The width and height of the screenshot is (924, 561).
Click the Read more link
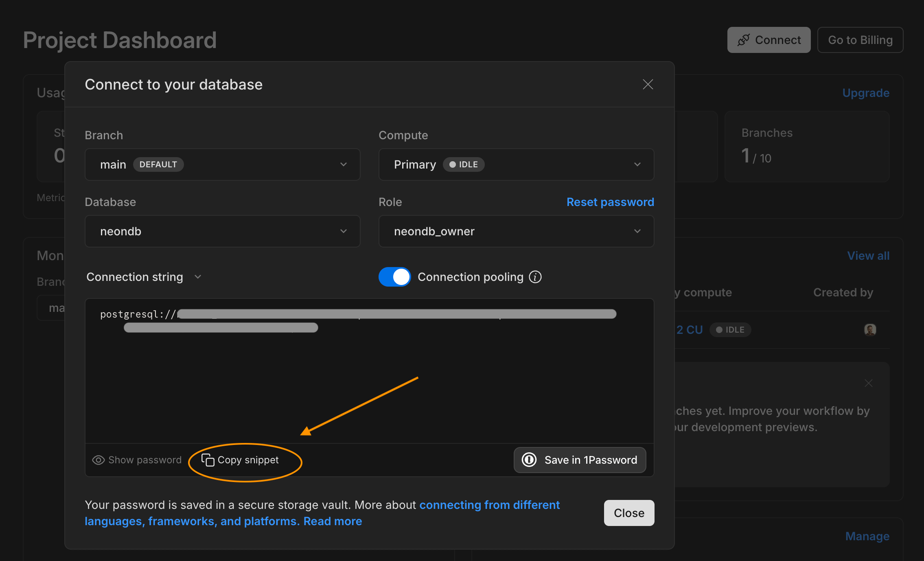click(x=333, y=521)
